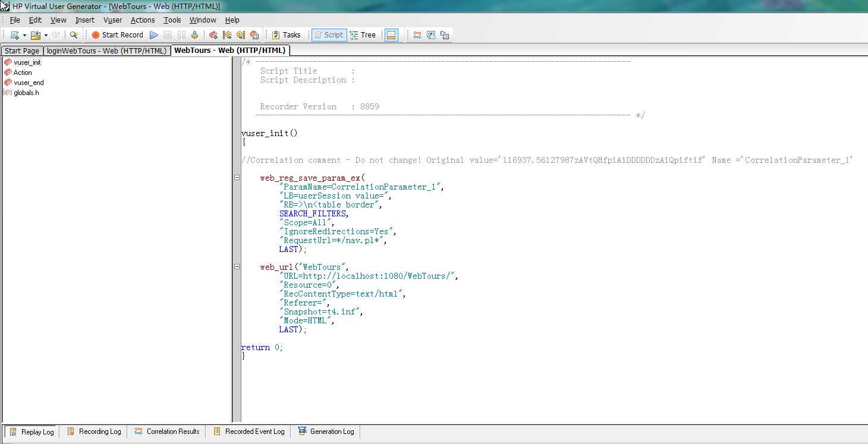Switch to Script view

[x=329, y=35]
